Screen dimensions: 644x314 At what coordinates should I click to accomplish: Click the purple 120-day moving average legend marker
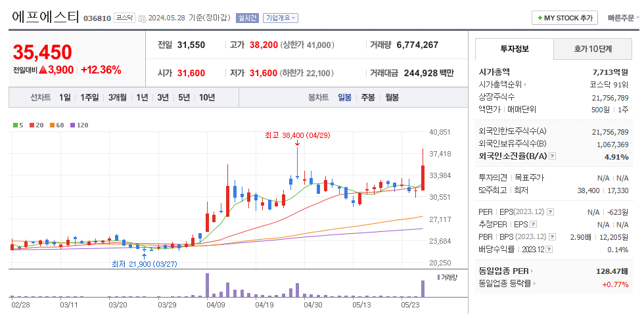coord(73,125)
